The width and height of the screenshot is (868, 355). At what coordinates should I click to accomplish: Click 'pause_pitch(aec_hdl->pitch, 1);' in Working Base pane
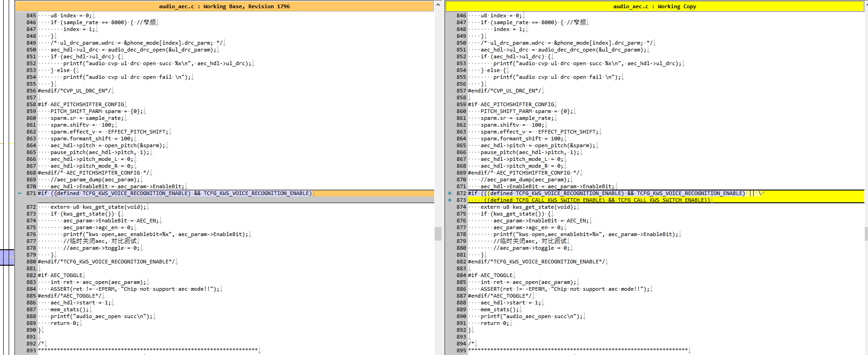100,152
